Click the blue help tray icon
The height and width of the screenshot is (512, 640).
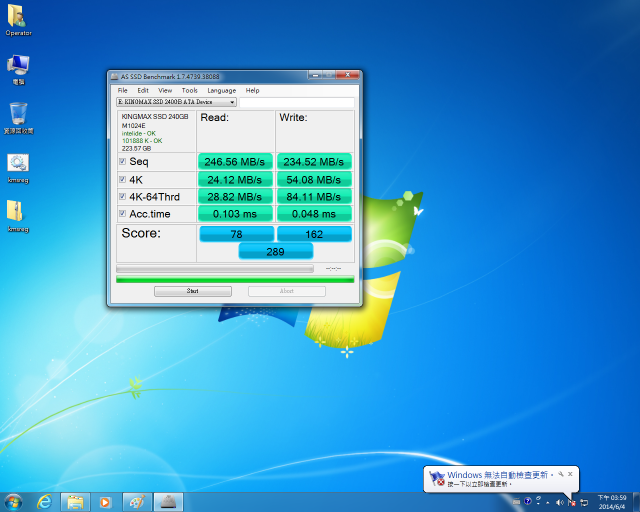(x=528, y=501)
